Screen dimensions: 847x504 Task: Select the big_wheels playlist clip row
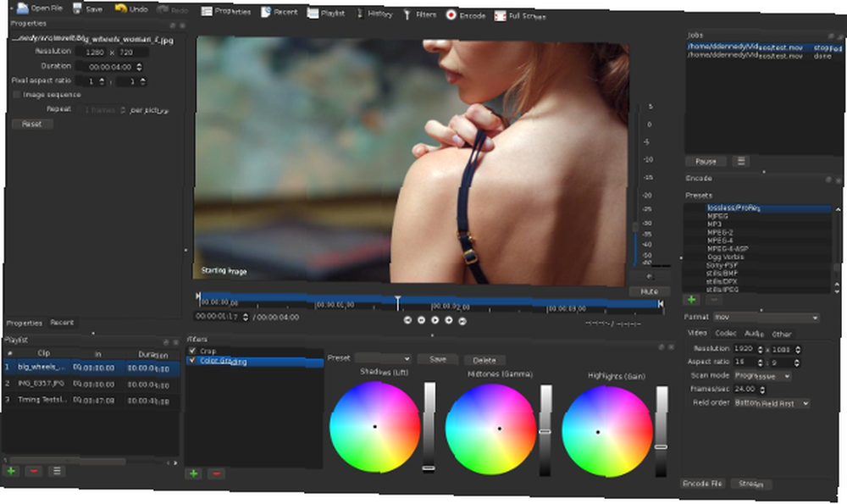[91, 368]
